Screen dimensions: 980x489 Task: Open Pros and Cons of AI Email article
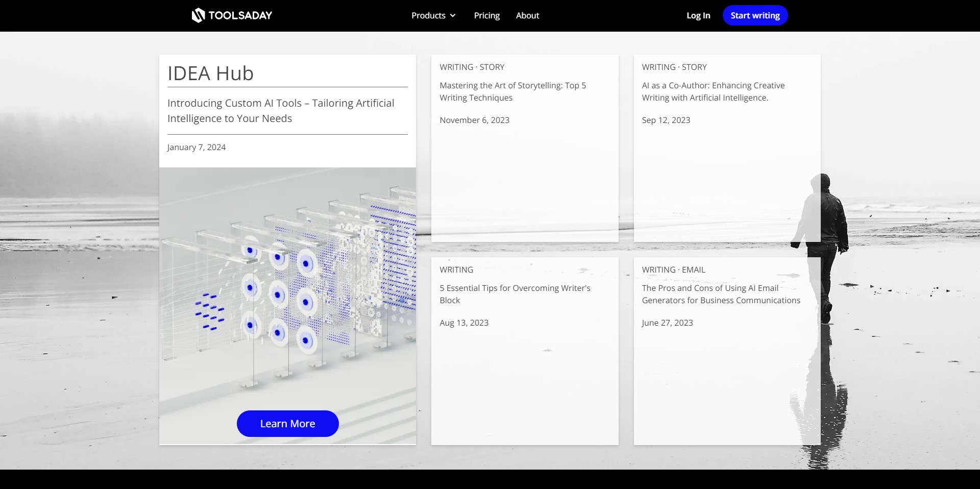pyautogui.click(x=721, y=294)
